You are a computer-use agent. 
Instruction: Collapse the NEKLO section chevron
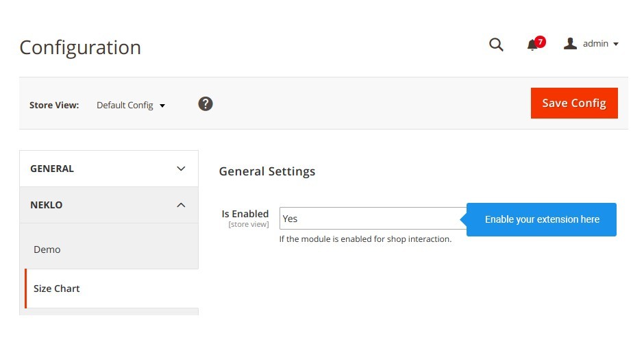(x=181, y=205)
